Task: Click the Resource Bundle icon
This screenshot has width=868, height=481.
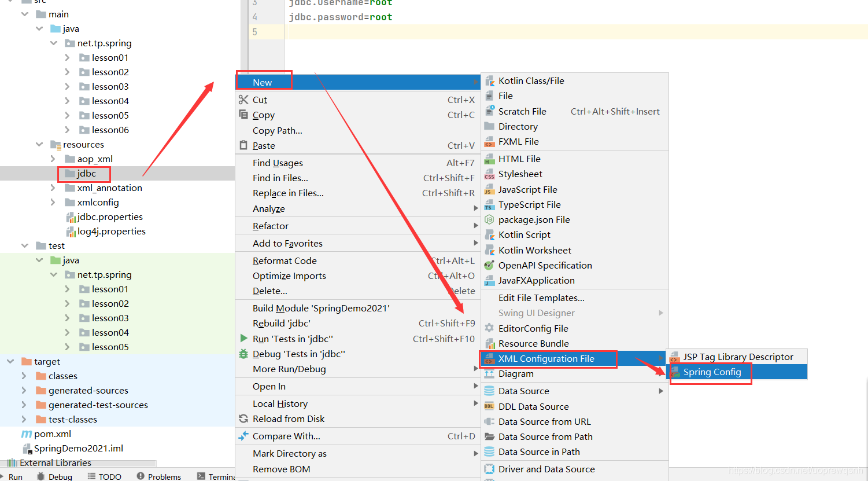Action: [489, 344]
